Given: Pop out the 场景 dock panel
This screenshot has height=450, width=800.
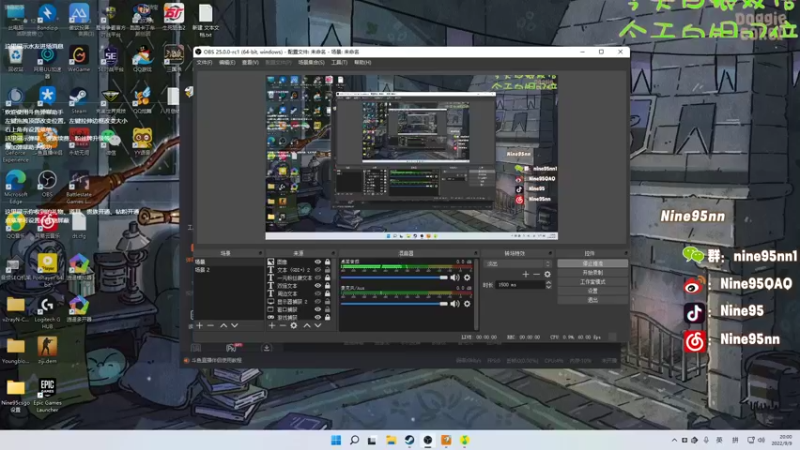Looking at the screenshot, I should 260,253.
